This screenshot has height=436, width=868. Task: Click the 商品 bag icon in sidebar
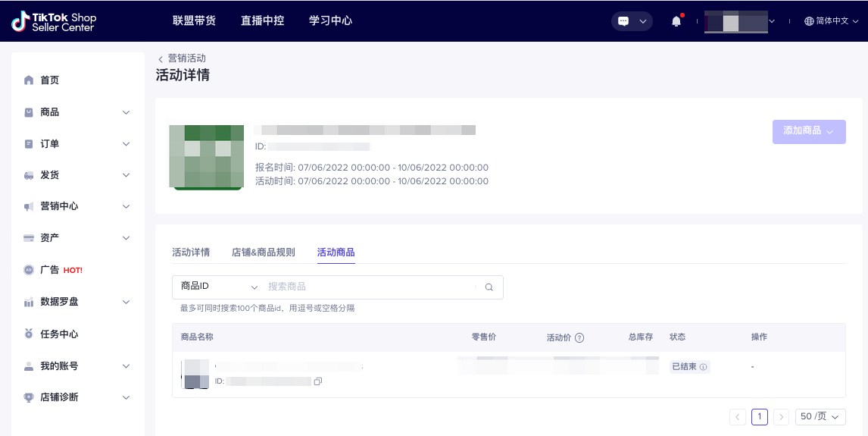coord(29,112)
